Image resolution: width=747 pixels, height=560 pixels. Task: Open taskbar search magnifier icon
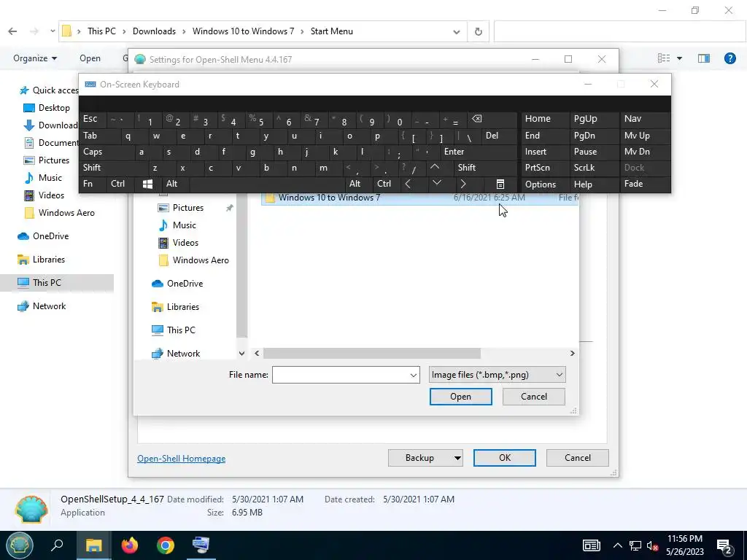point(57,545)
